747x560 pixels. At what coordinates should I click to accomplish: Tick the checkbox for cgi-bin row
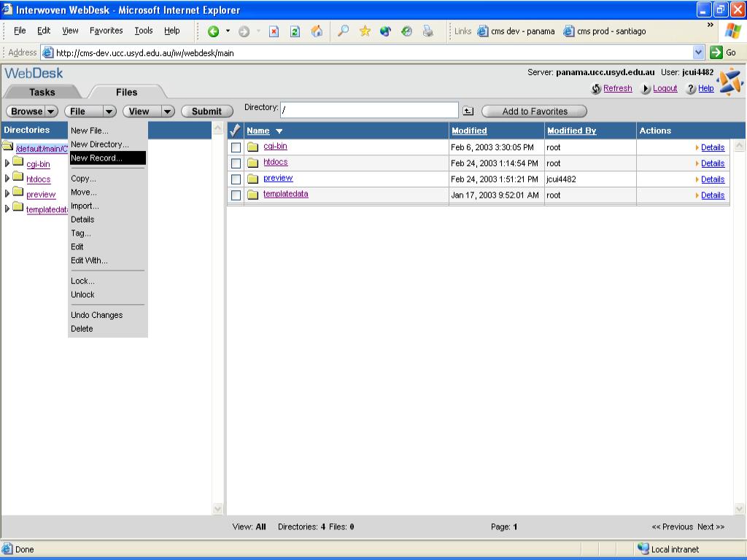coord(236,147)
